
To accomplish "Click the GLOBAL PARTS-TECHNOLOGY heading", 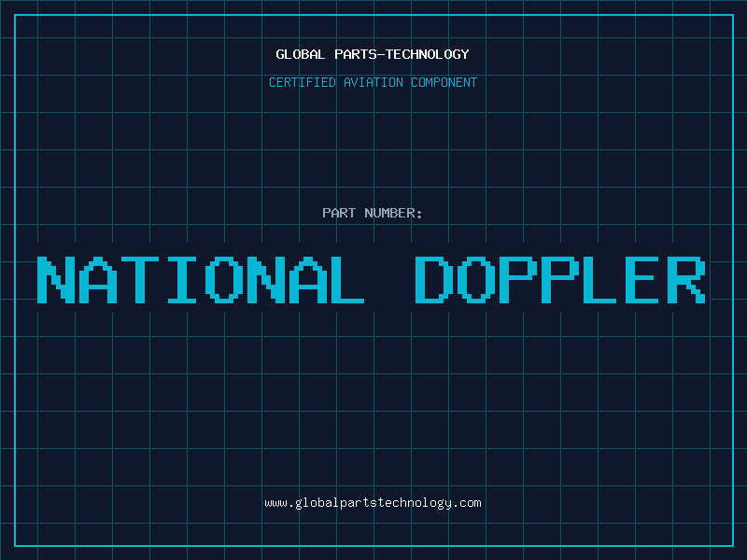I will pyautogui.click(x=373, y=54).
